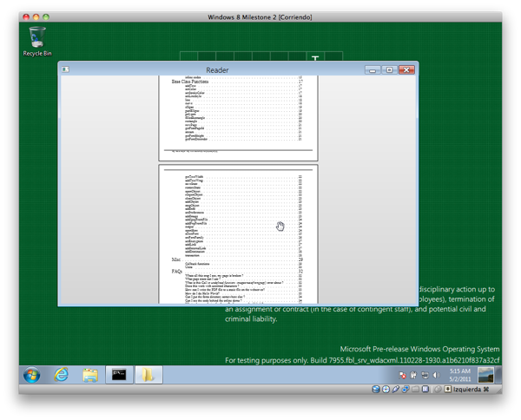Launch Internet Explorer from the taskbar
Viewport: 521px width, 420px height.
click(x=61, y=375)
